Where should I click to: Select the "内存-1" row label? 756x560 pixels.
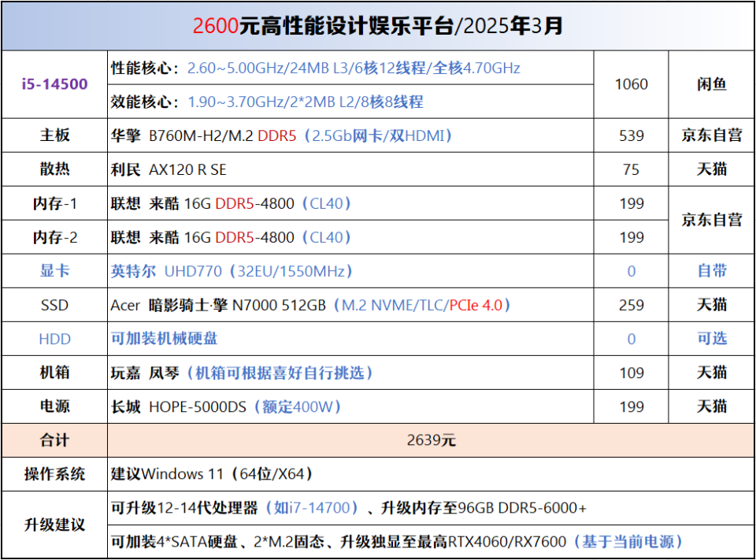(54, 203)
